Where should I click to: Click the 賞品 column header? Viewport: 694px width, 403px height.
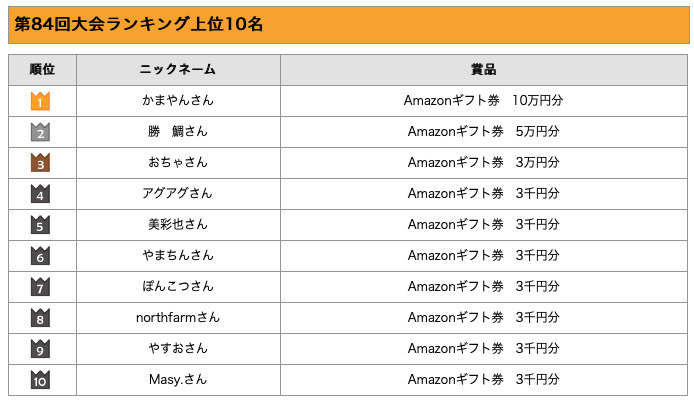click(x=483, y=70)
